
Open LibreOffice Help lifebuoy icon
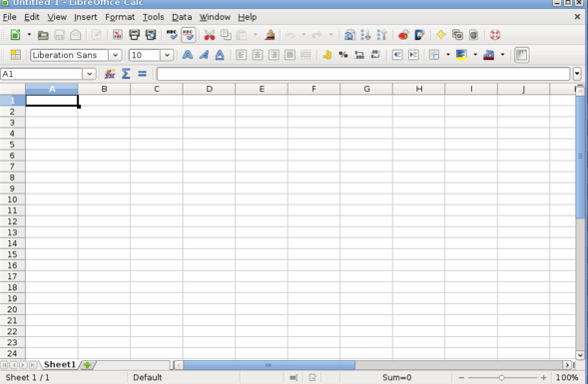point(495,35)
